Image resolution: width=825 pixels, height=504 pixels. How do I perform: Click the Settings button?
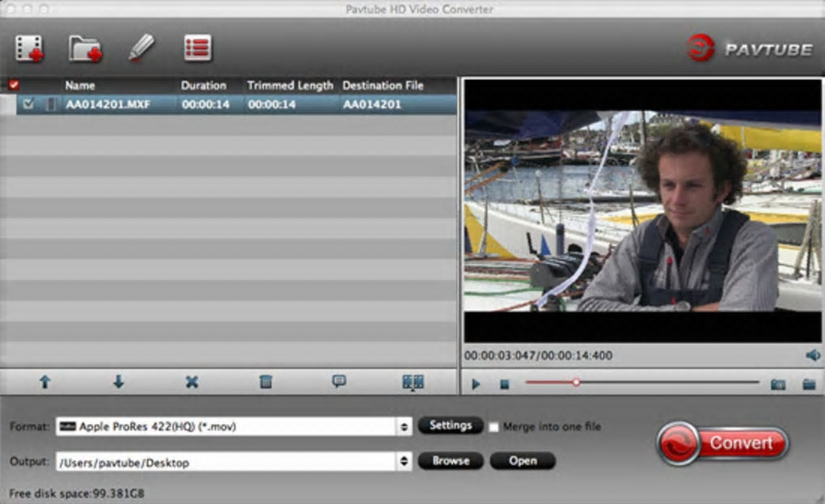[451, 425]
